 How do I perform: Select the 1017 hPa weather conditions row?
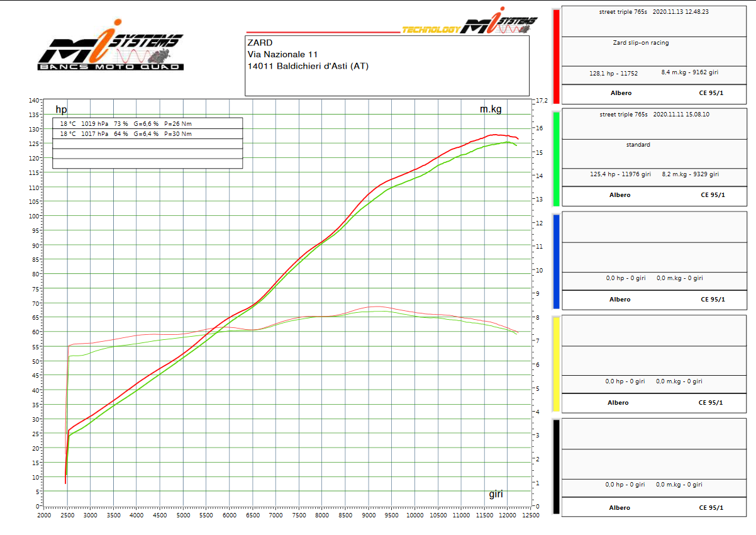pyautogui.click(x=147, y=134)
